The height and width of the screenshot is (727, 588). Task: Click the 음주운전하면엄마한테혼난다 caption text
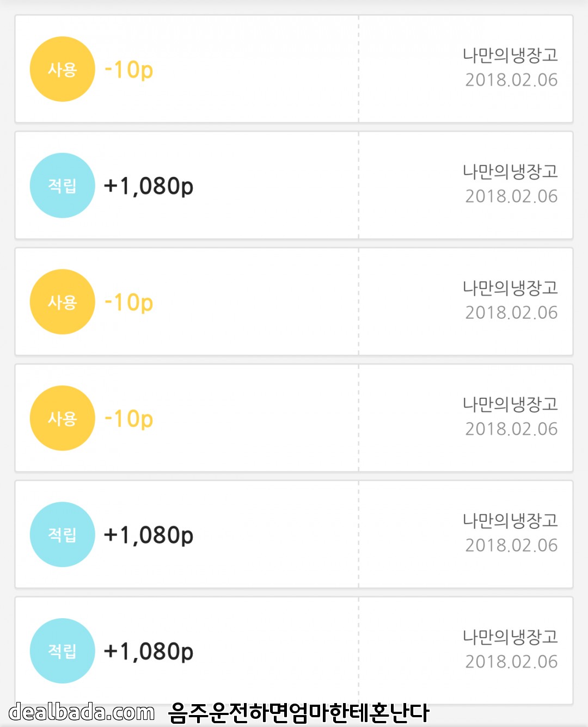[298, 713]
